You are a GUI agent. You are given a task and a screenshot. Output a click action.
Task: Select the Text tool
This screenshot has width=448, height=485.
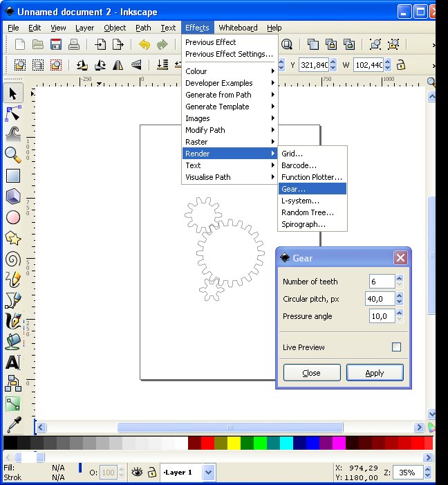[12, 362]
